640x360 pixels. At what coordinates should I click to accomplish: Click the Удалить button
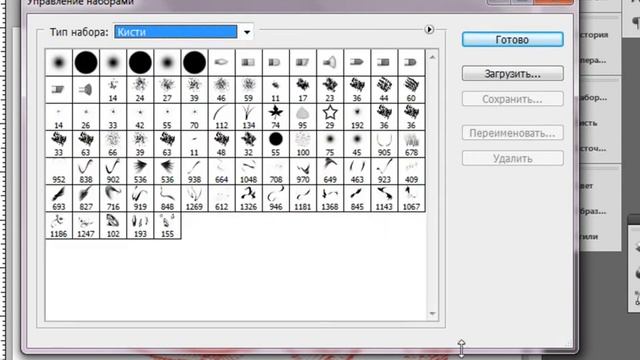(x=513, y=158)
